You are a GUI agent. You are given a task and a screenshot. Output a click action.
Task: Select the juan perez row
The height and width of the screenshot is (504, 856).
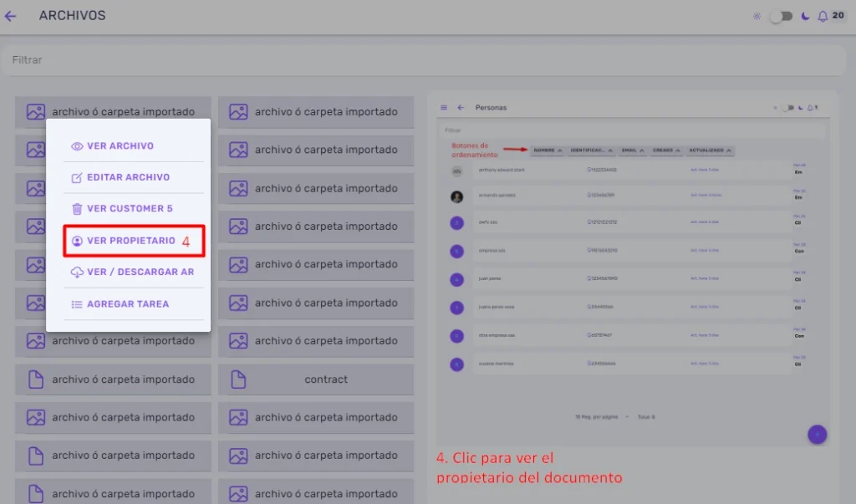click(633, 278)
